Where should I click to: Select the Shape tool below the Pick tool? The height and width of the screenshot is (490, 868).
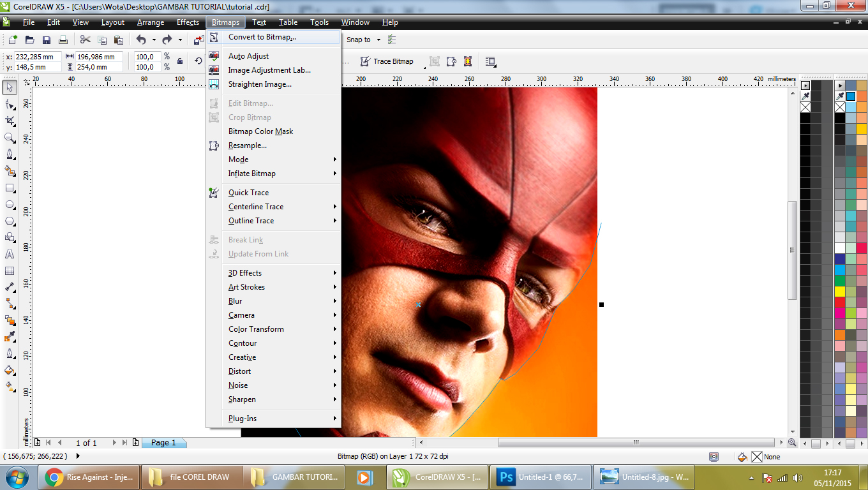tap(10, 104)
